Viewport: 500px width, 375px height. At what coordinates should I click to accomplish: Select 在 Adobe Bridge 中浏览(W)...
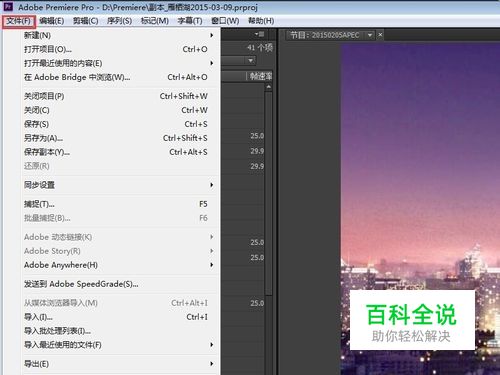(x=119, y=77)
